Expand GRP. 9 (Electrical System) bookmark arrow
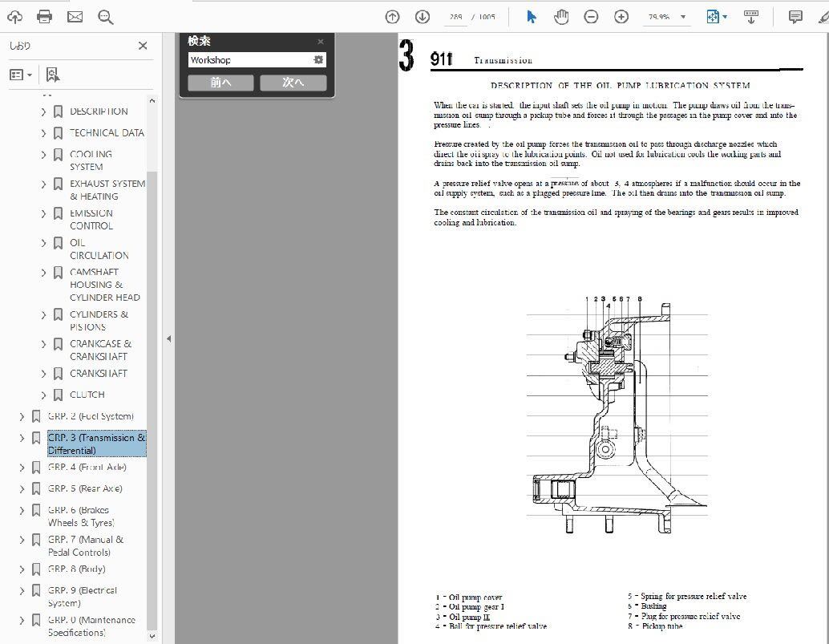Image resolution: width=829 pixels, height=644 pixels. 22,590
